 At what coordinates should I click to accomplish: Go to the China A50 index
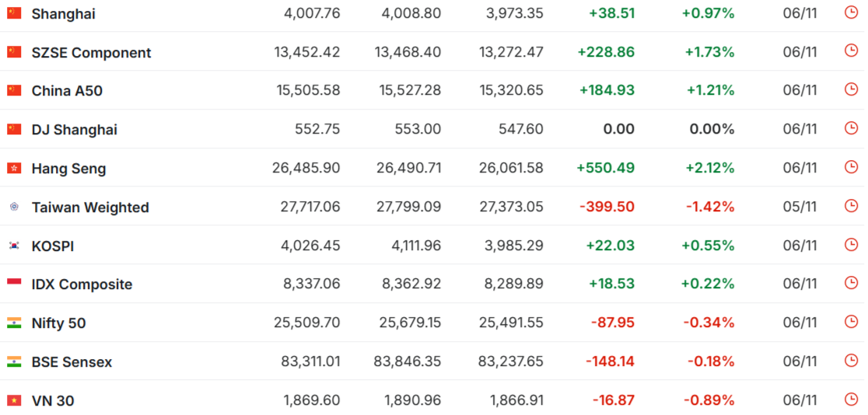[67, 91]
